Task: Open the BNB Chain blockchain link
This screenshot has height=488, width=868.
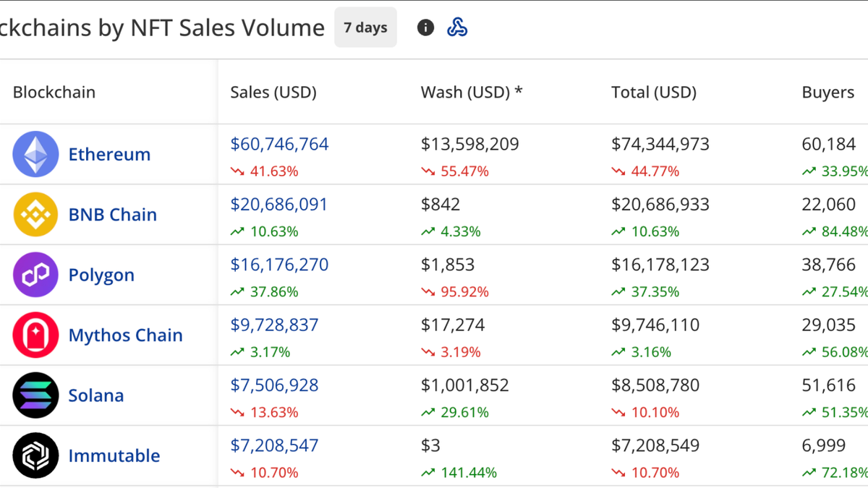Action: [113, 215]
